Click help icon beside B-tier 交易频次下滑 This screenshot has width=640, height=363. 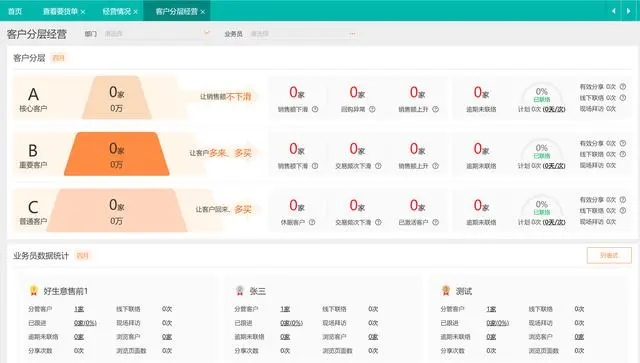coord(378,166)
